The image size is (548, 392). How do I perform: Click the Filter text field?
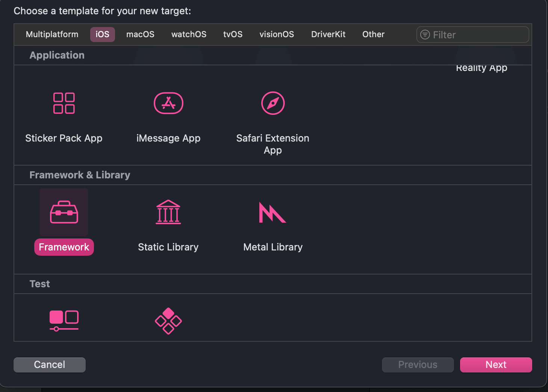click(472, 35)
